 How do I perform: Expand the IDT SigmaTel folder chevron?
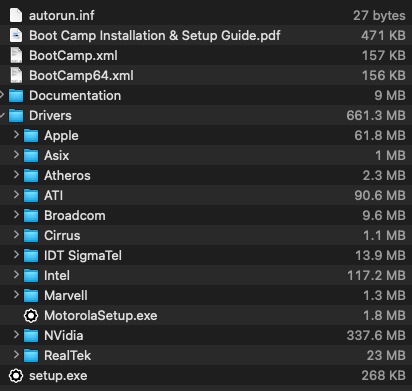pos(16,255)
